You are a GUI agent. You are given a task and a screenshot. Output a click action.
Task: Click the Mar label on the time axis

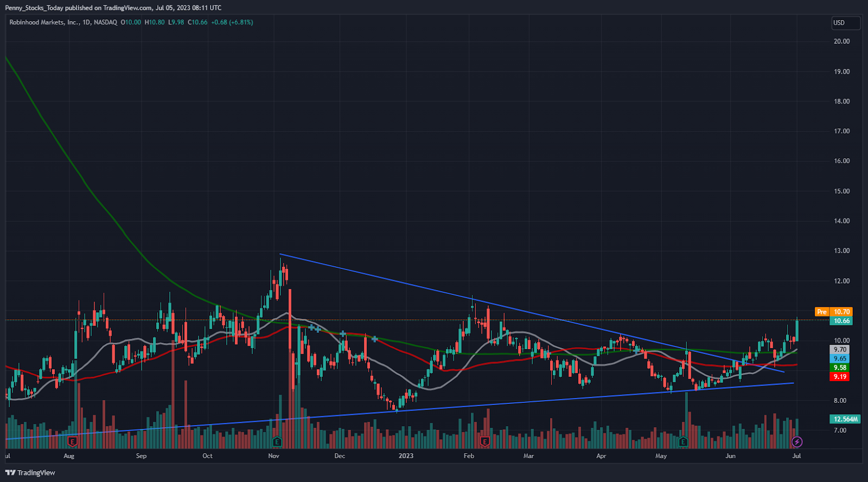(x=528, y=456)
